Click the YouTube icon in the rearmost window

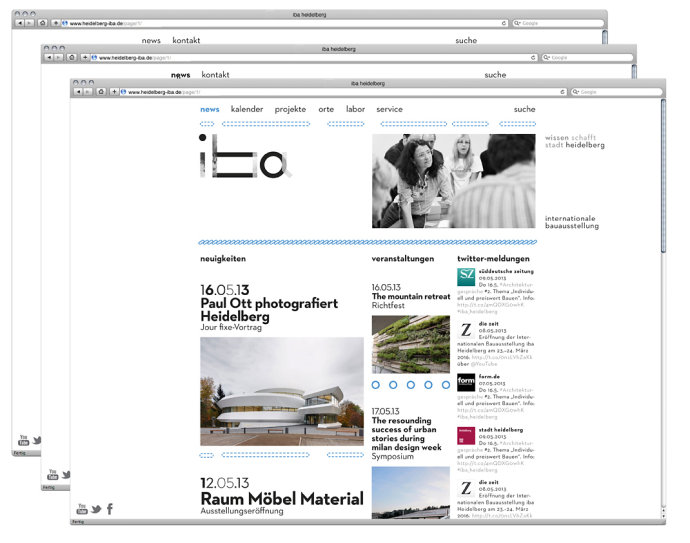coord(23,440)
